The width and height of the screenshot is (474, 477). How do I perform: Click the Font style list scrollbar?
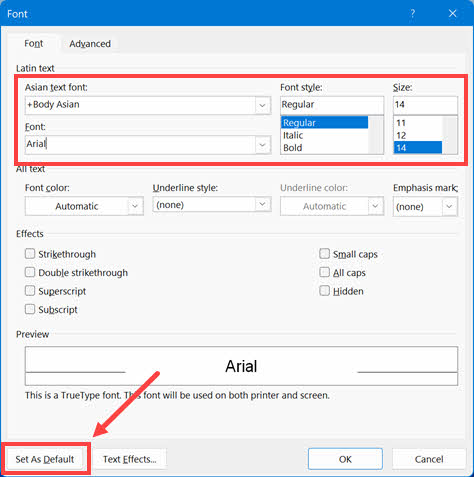[x=376, y=135]
